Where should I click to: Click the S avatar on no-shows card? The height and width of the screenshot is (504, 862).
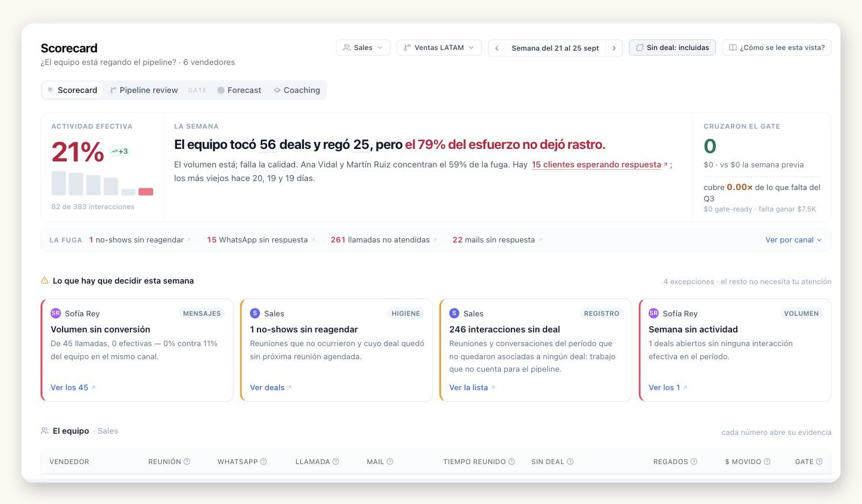[x=255, y=313]
